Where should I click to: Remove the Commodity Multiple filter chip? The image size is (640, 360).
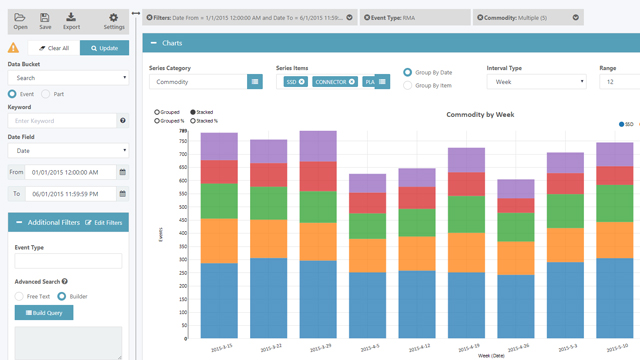480,18
